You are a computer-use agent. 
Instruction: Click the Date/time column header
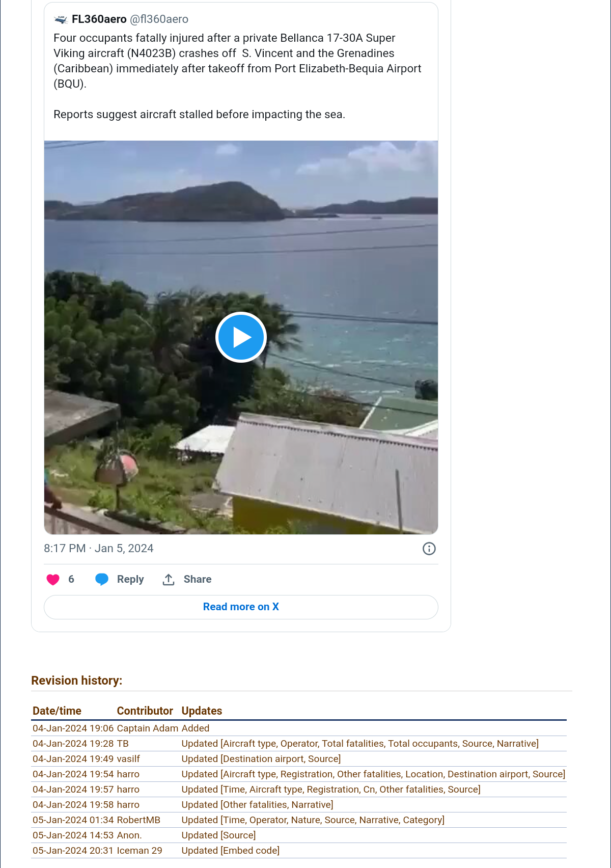click(57, 711)
